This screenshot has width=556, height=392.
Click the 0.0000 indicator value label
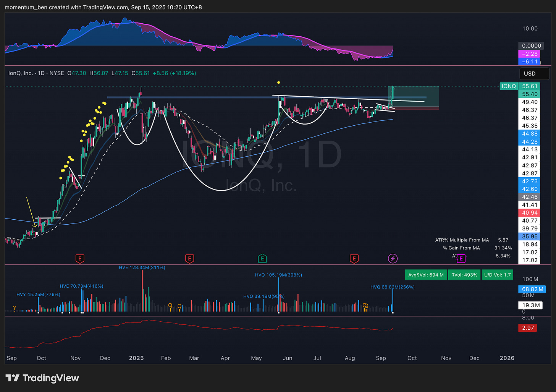(531, 45)
